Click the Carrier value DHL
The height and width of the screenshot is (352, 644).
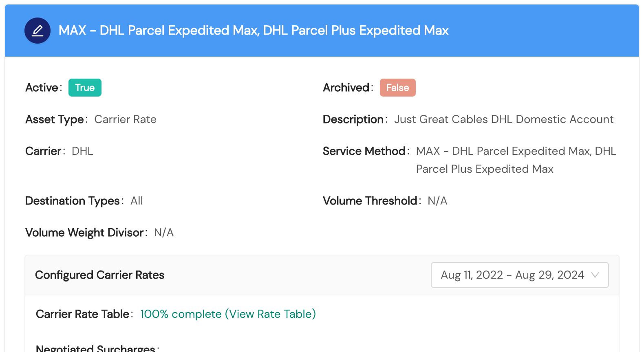(x=82, y=151)
